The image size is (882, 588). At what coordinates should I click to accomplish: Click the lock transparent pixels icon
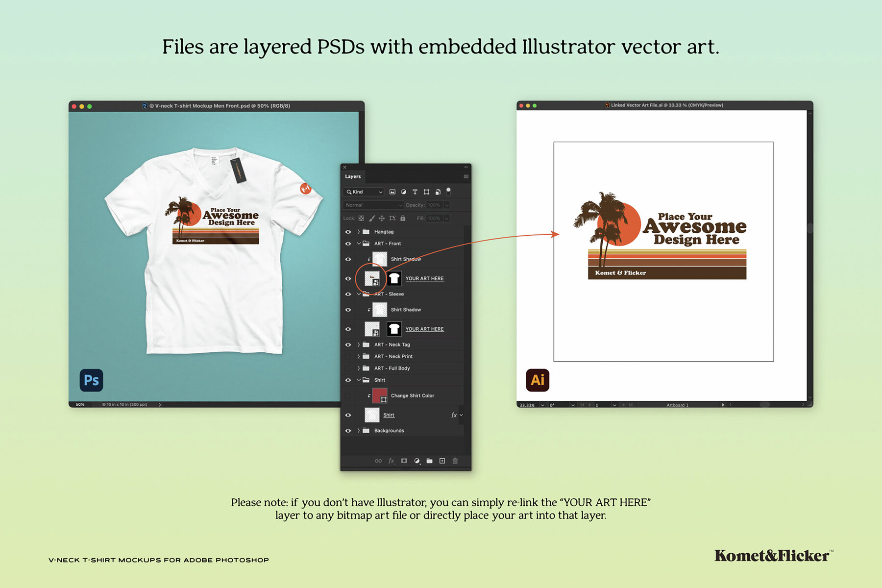pyautogui.click(x=361, y=219)
